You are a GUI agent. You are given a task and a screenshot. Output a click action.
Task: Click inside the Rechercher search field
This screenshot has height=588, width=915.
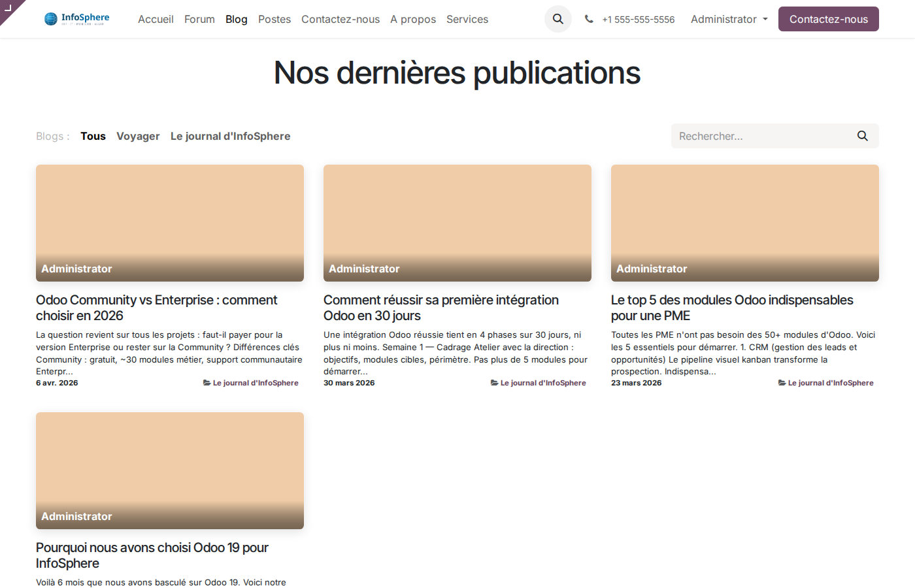tap(752, 135)
